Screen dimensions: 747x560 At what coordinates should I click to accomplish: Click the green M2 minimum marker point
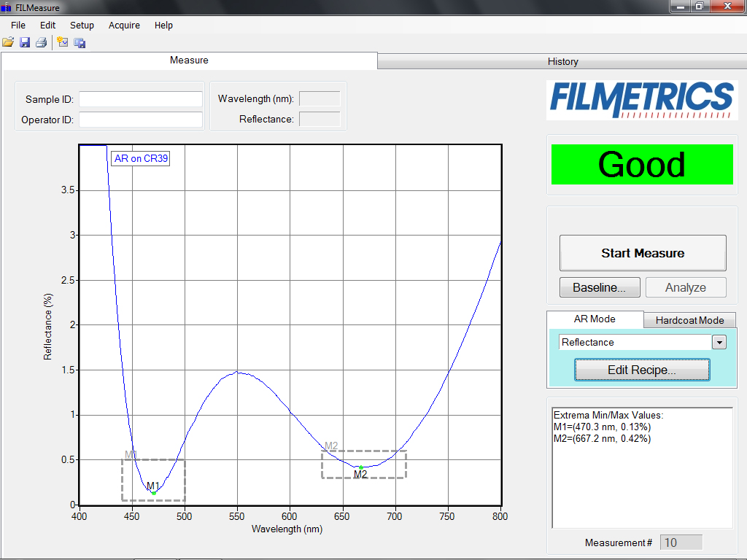coord(361,467)
